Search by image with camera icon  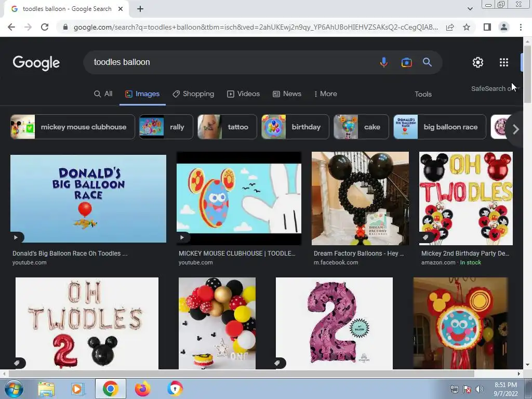[x=406, y=62]
